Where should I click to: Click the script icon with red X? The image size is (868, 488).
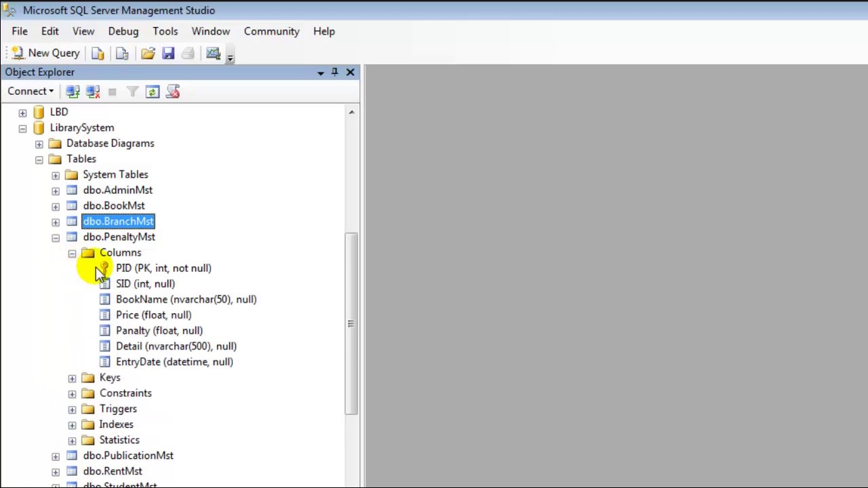(173, 91)
